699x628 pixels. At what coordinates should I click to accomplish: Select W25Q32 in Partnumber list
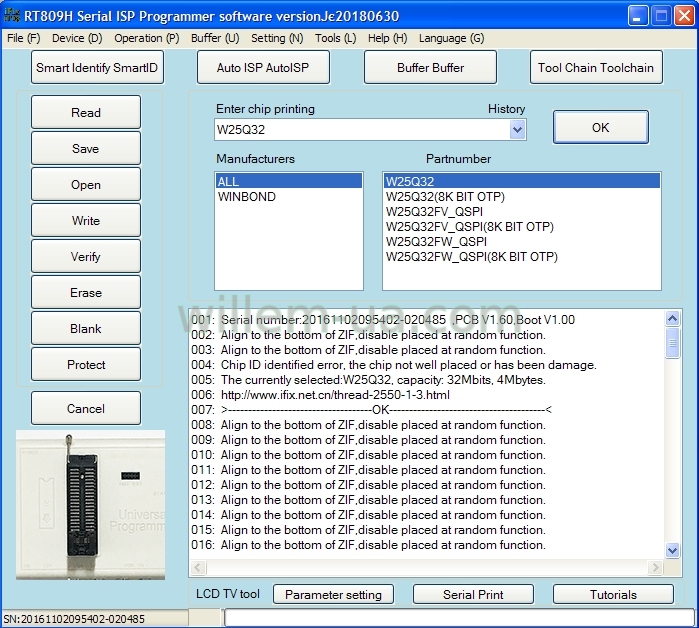[521, 181]
